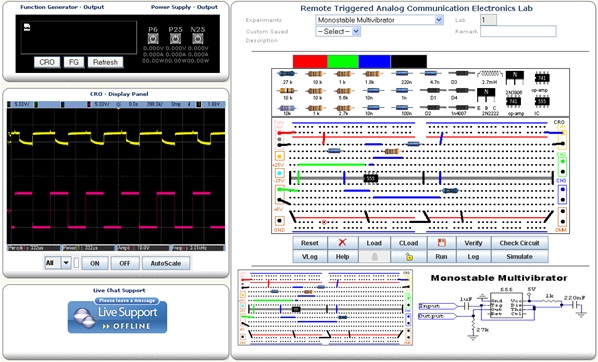
Task: Toggle the P6 power supply knob
Action: (153, 39)
